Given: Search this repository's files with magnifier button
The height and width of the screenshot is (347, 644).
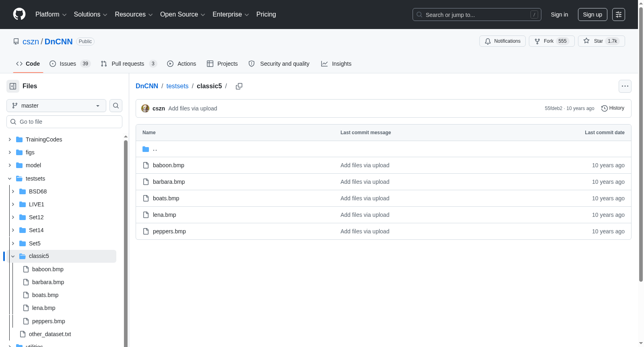Looking at the screenshot, I should [x=116, y=106].
